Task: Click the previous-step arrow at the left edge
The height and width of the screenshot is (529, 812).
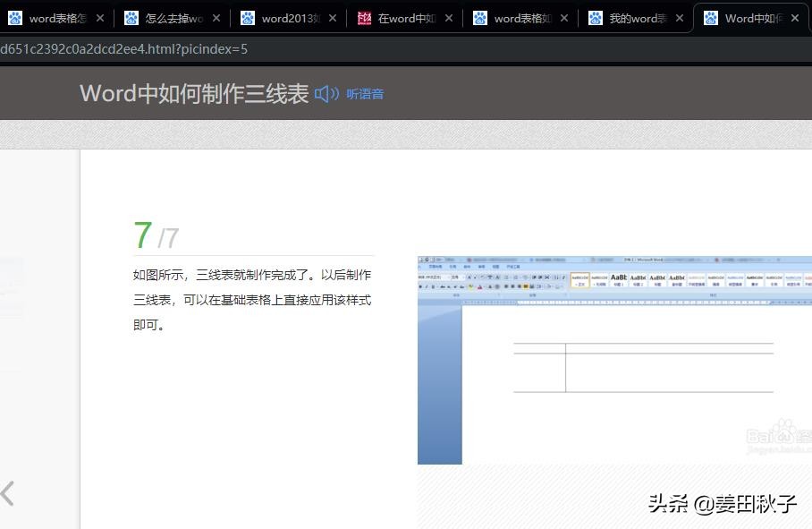Action: click(x=7, y=493)
